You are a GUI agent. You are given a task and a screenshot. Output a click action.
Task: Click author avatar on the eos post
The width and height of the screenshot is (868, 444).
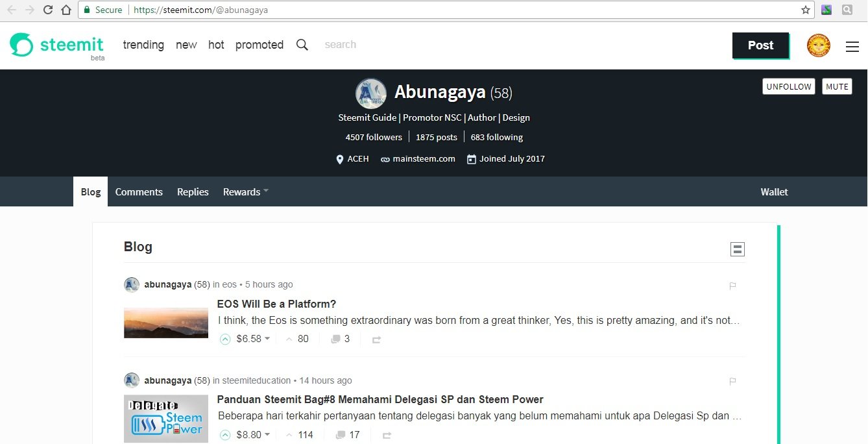click(x=132, y=285)
